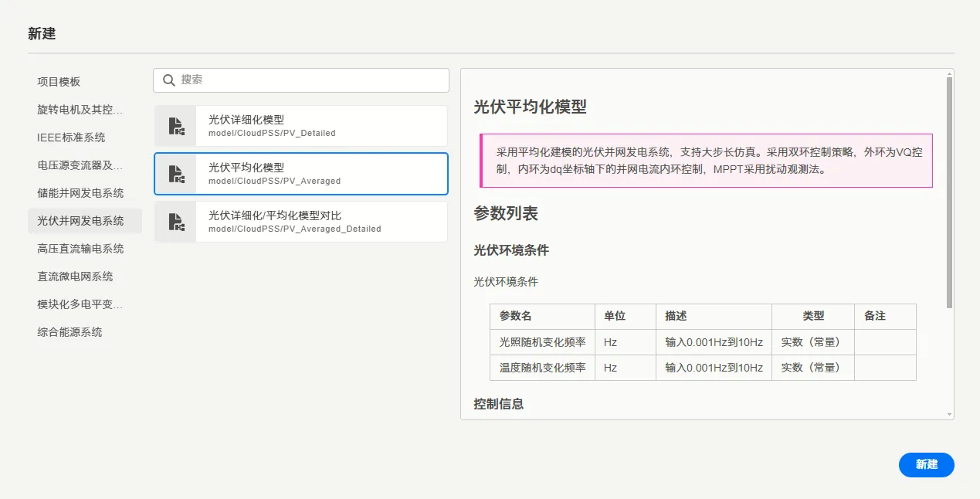Go to the 高压直流输电系统 category
The image size is (980, 499).
tap(85, 249)
